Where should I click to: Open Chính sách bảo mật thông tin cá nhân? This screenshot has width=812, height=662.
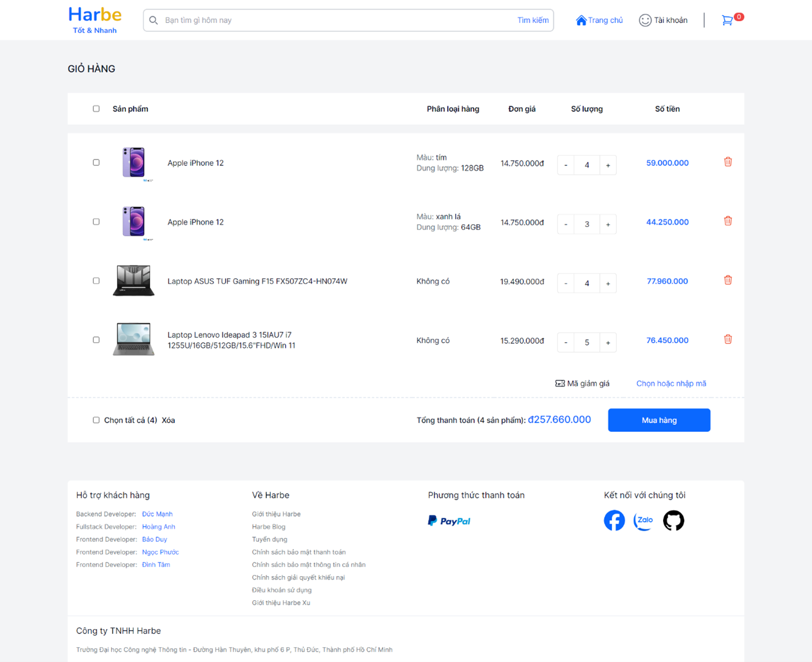[309, 565]
